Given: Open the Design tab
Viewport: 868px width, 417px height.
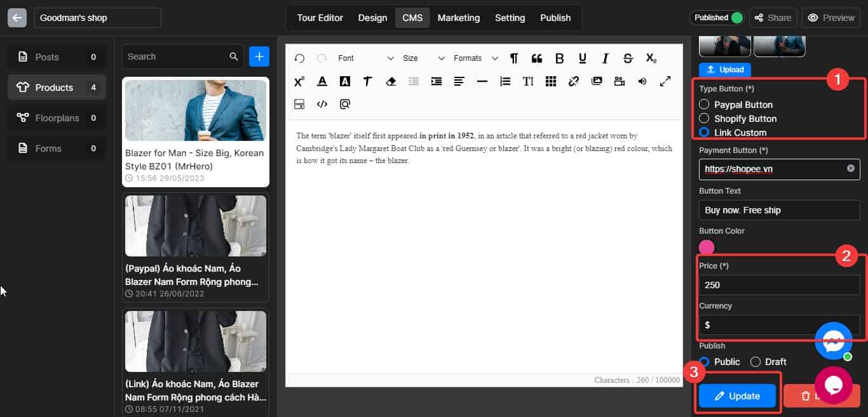Looking at the screenshot, I should (372, 18).
